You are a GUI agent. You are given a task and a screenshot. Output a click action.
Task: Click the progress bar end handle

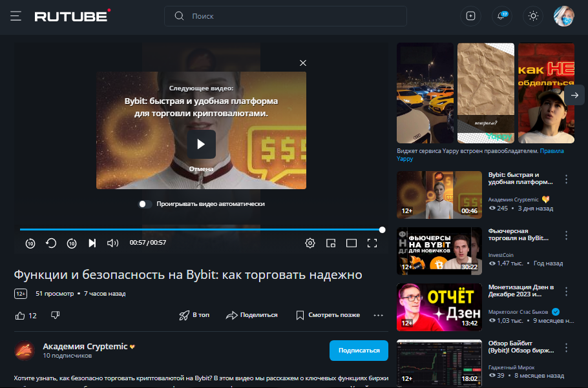coord(382,230)
